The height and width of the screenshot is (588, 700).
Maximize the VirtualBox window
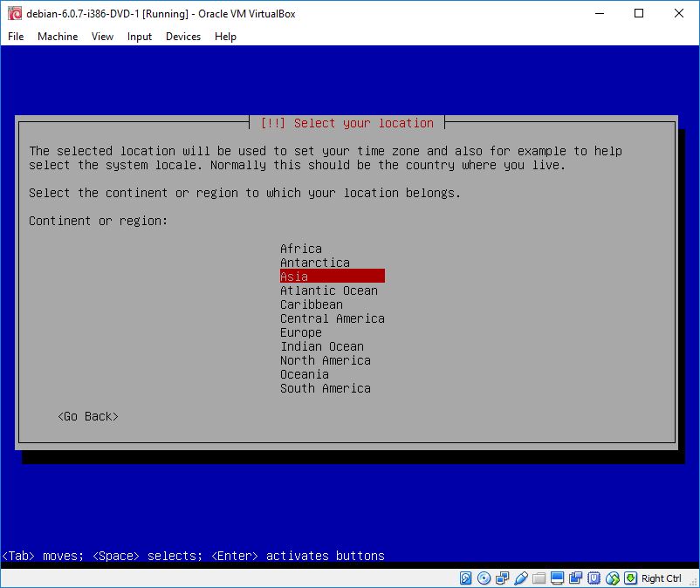click(x=639, y=13)
